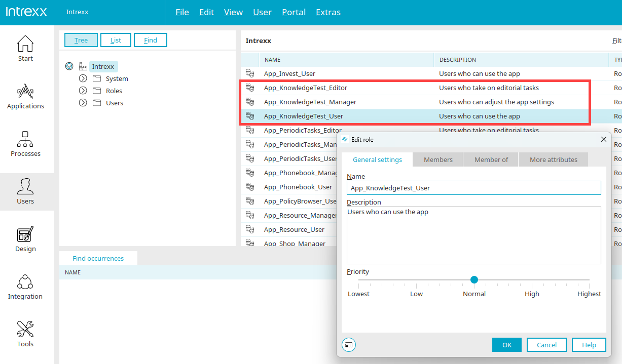The height and width of the screenshot is (364, 622).
Task: Switch to the Members tab
Action: pyautogui.click(x=438, y=159)
